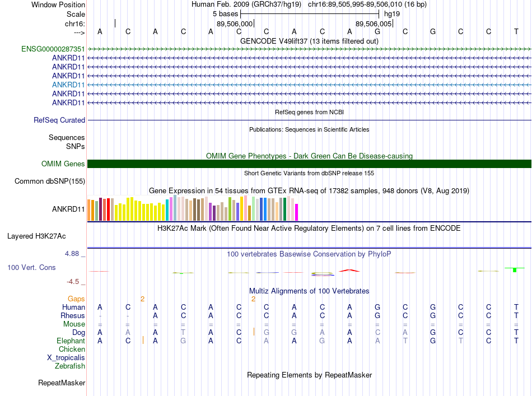The image size is (532, 396).
Task: Click the first orange gap number 2
Action: [x=142, y=299]
